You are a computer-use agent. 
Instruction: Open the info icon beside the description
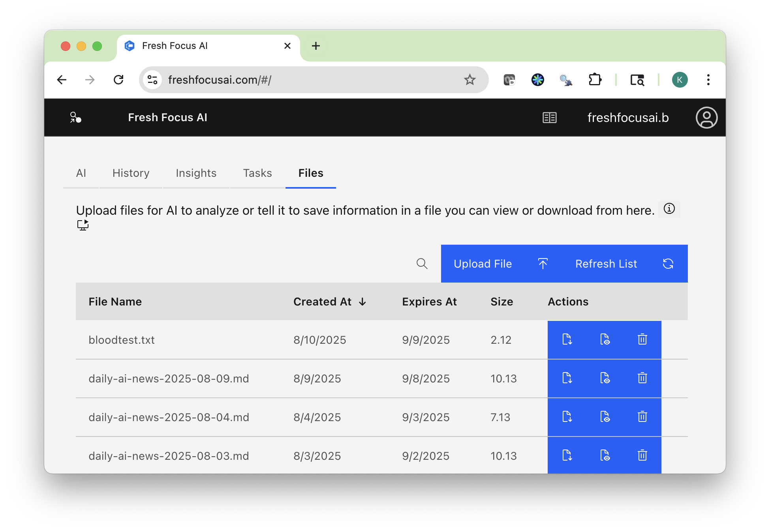pyautogui.click(x=669, y=209)
